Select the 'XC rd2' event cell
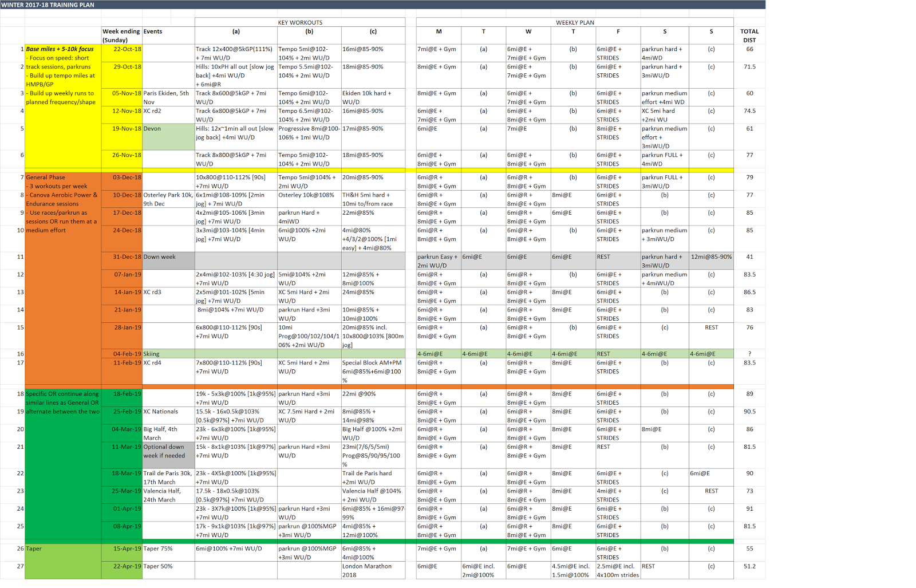This screenshot has height=588, width=916. tap(168, 115)
